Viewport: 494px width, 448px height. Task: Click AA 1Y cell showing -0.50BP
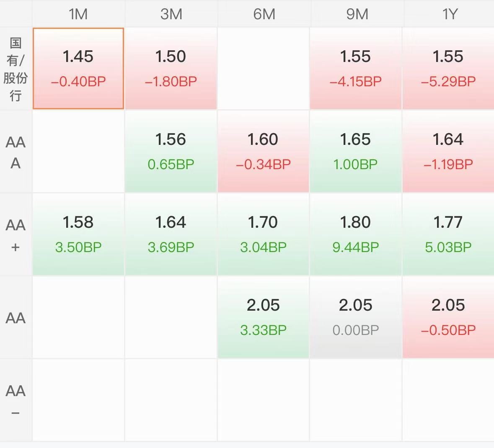pyautogui.click(x=448, y=317)
